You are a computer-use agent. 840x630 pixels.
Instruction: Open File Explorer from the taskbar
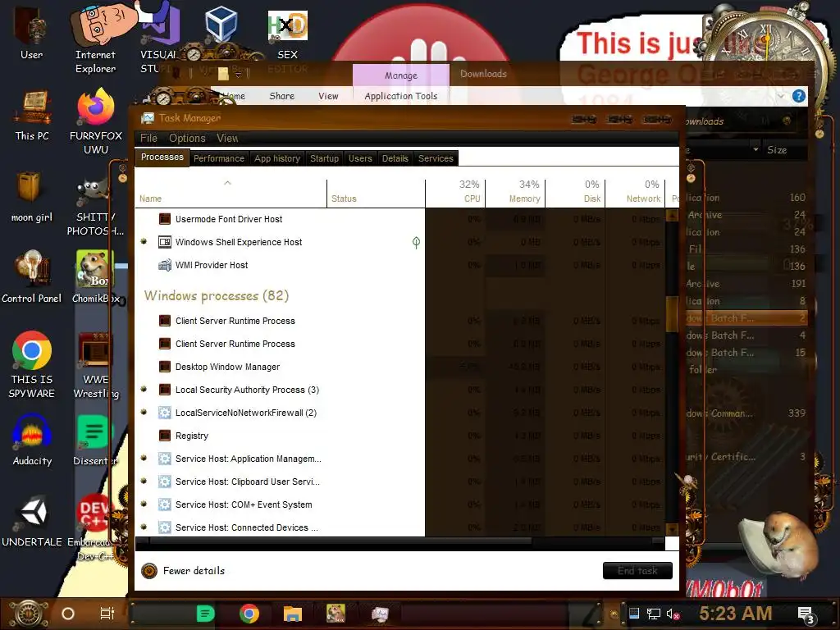293,614
